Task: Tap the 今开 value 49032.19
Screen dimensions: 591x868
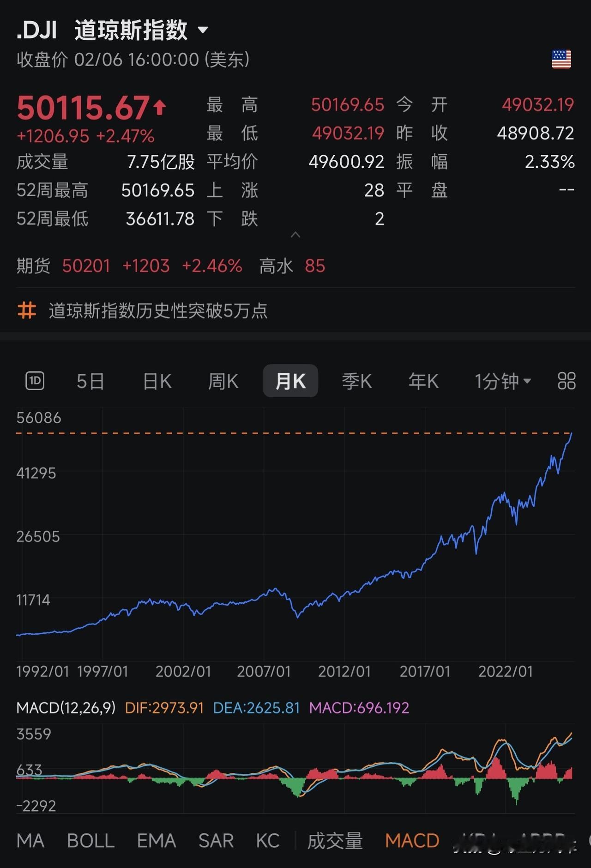Action: (538, 105)
